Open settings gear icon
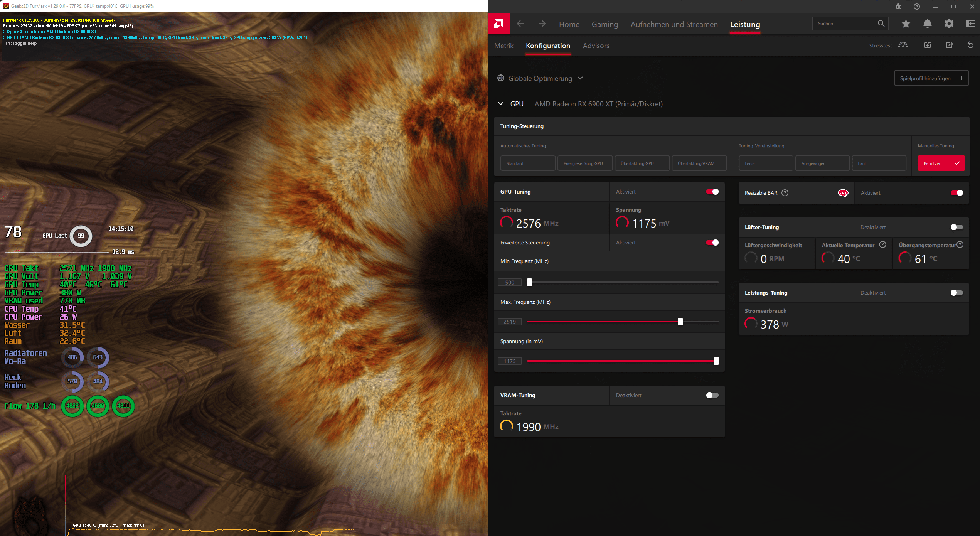 [949, 24]
